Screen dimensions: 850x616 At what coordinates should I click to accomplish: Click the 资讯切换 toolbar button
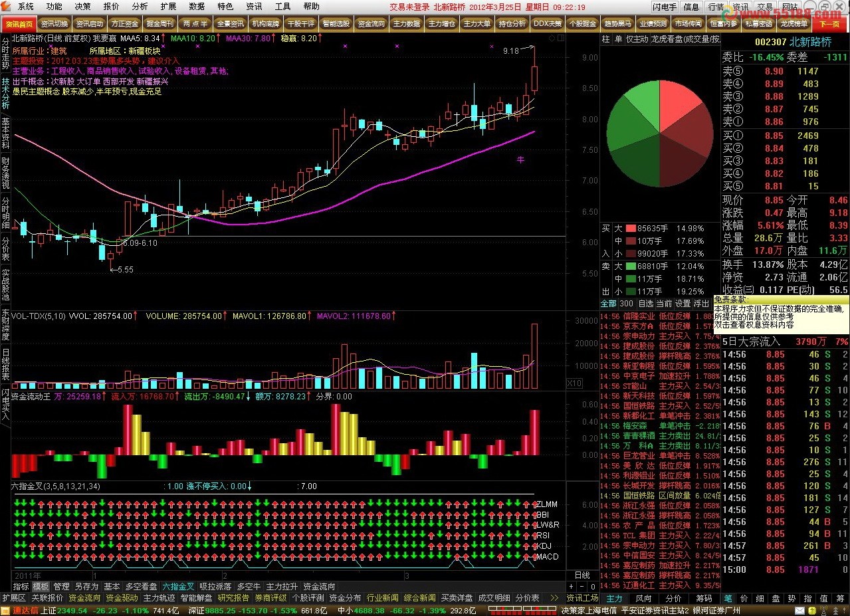click(54, 24)
